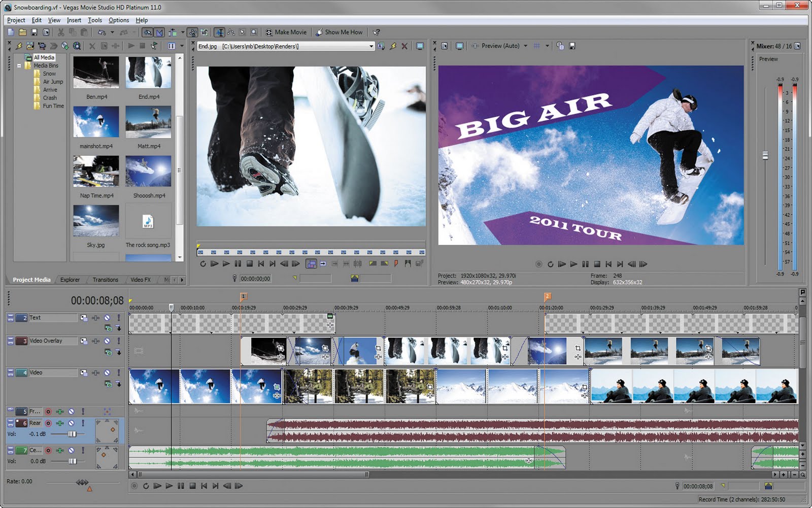Select the Shooosh.mp4 thumbnail in Project Media
812x508 pixels.
tap(148, 170)
